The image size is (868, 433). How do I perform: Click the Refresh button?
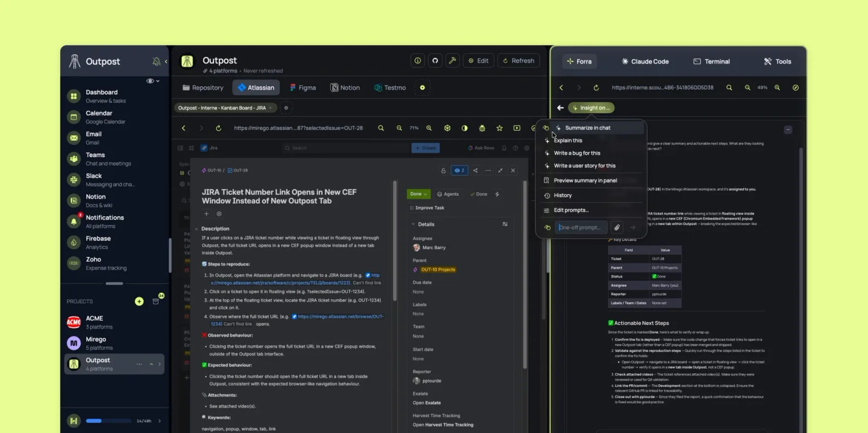[x=519, y=61]
